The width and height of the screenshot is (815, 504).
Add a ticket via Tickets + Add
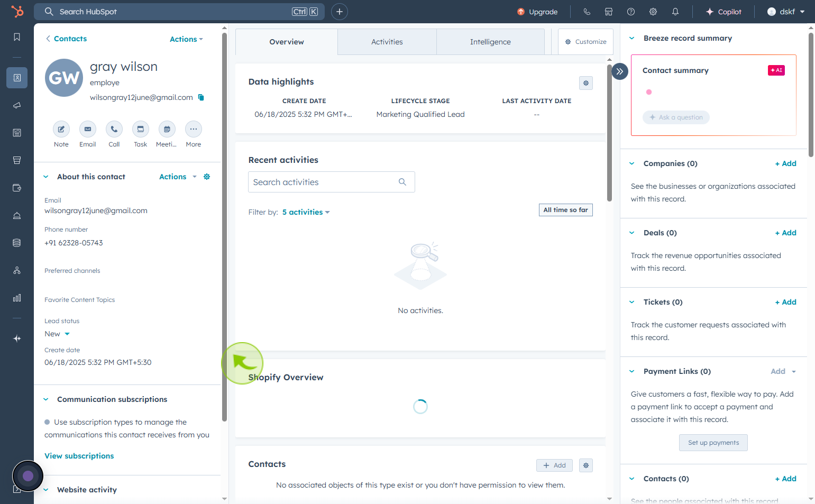(x=785, y=302)
